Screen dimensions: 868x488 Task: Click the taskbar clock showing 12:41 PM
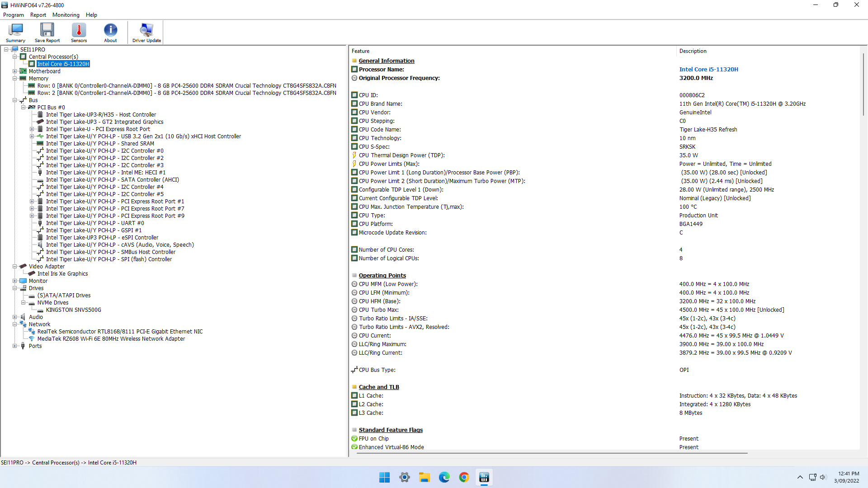click(x=848, y=477)
